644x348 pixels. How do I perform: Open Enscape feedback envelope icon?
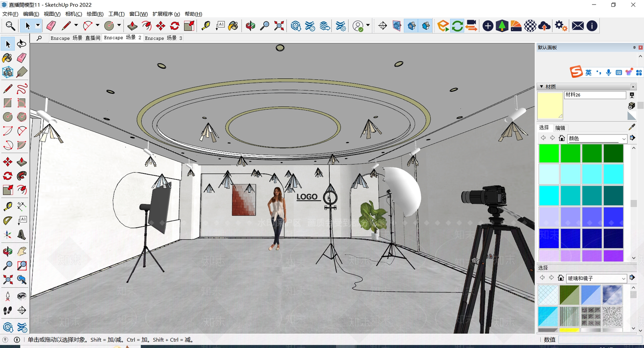[x=578, y=26]
